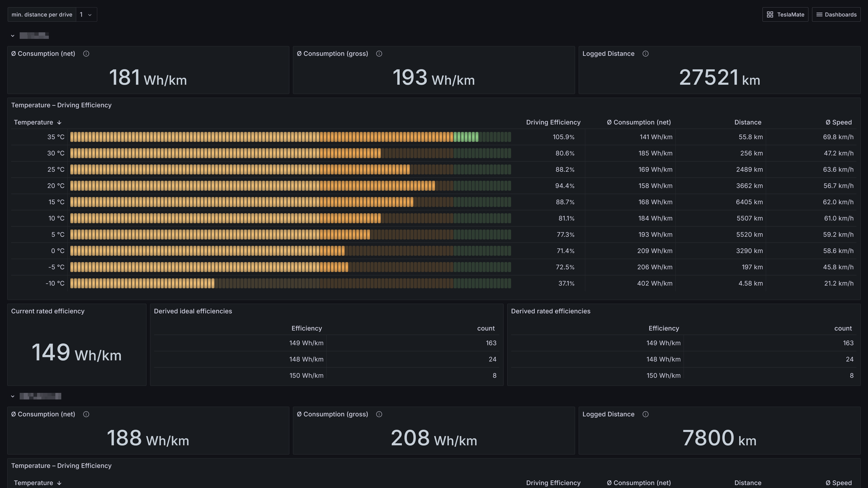Collapse the second car row section
This screenshot has width=868, height=488.
click(x=13, y=396)
